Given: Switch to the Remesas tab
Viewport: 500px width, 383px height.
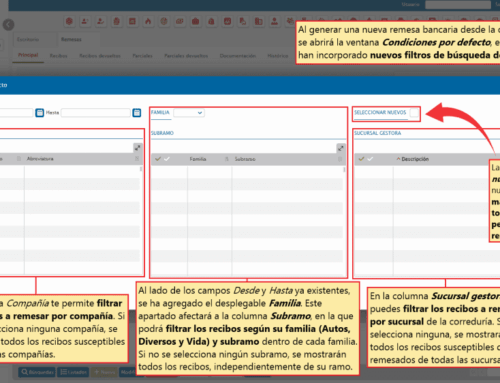Looking at the screenshot, I should (x=71, y=39).
